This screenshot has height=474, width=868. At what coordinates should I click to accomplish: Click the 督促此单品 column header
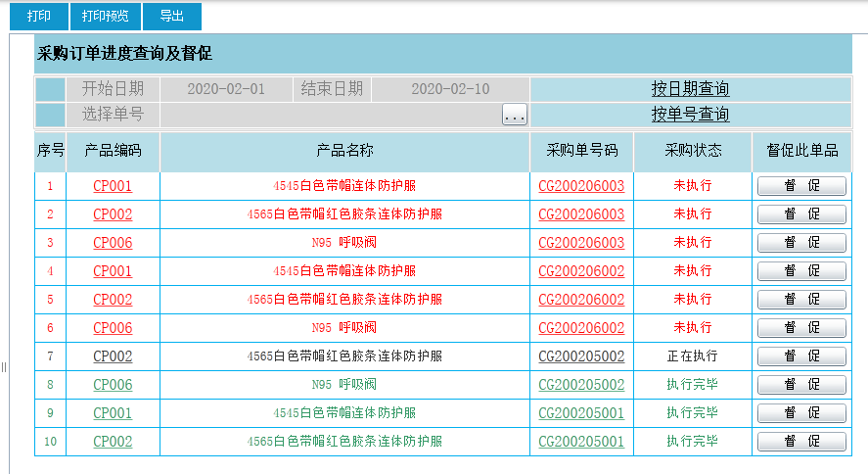click(802, 151)
